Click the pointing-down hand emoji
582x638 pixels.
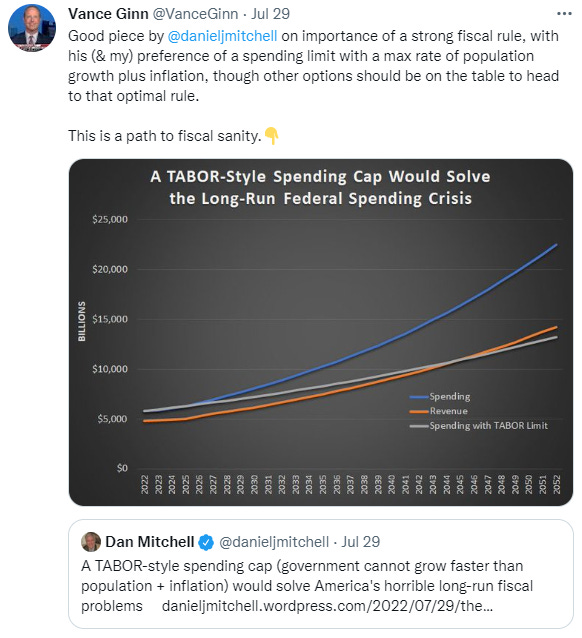271,136
